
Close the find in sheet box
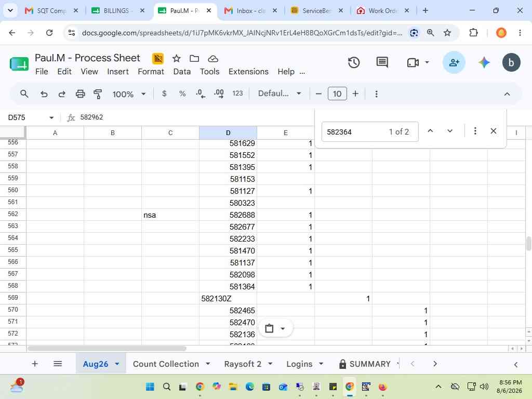point(494,131)
